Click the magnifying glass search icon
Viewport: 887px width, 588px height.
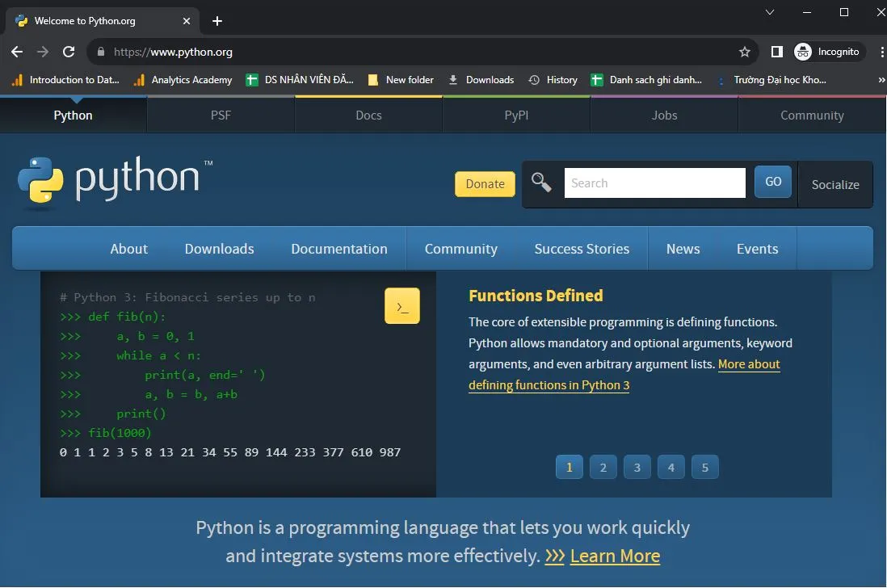tap(541, 183)
